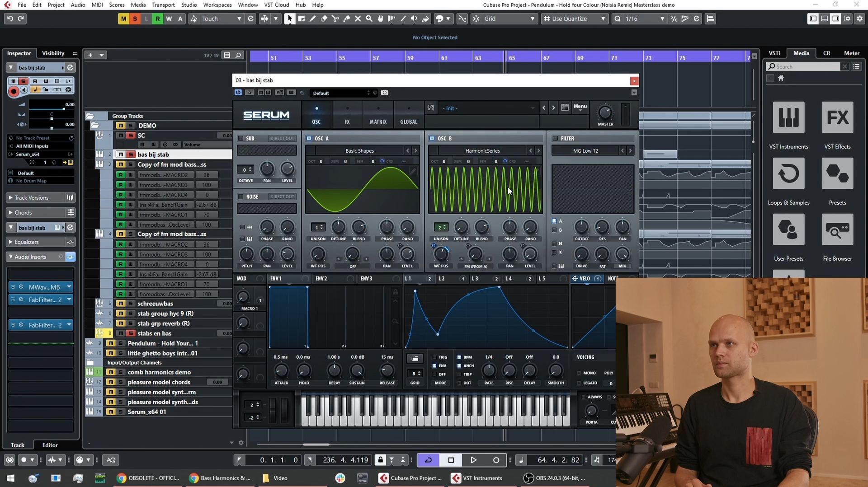Activate the Mute tool in the toolbar
Image resolution: width=868 pixels, height=487 pixels.
tap(357, 19)
